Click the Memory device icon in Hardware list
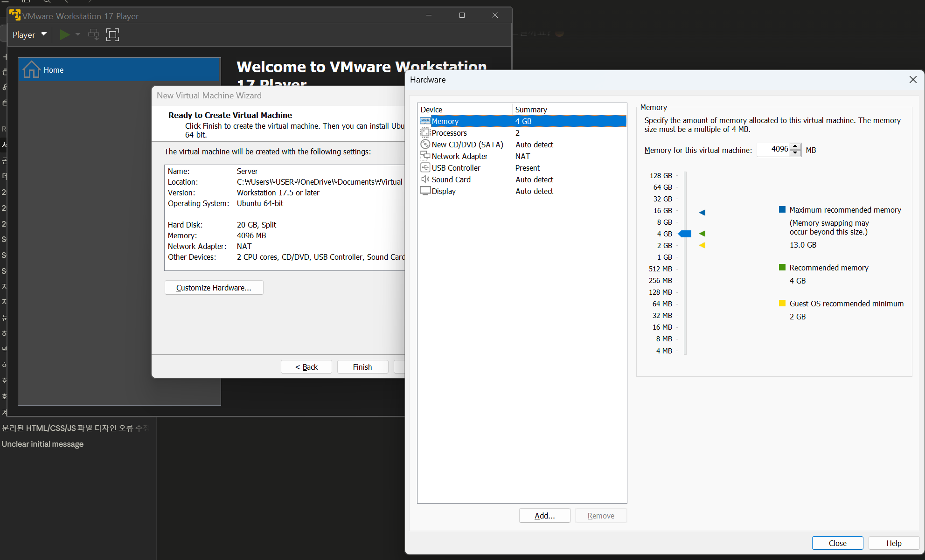 click(x=425, y=121)
